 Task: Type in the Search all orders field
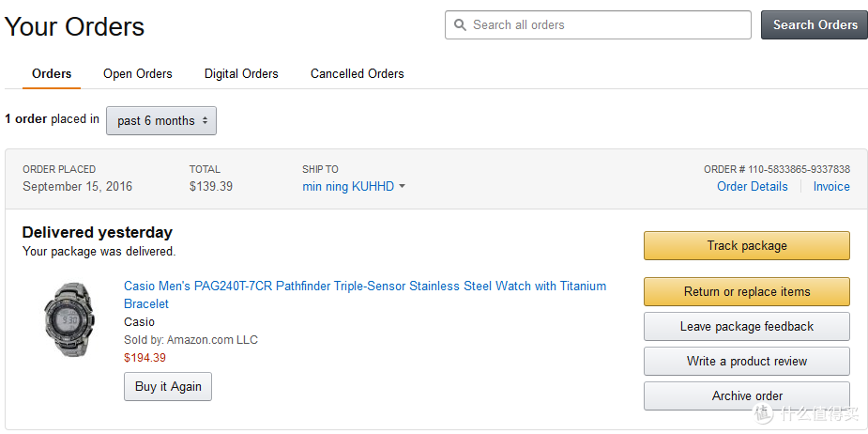(x=605, y=25)
